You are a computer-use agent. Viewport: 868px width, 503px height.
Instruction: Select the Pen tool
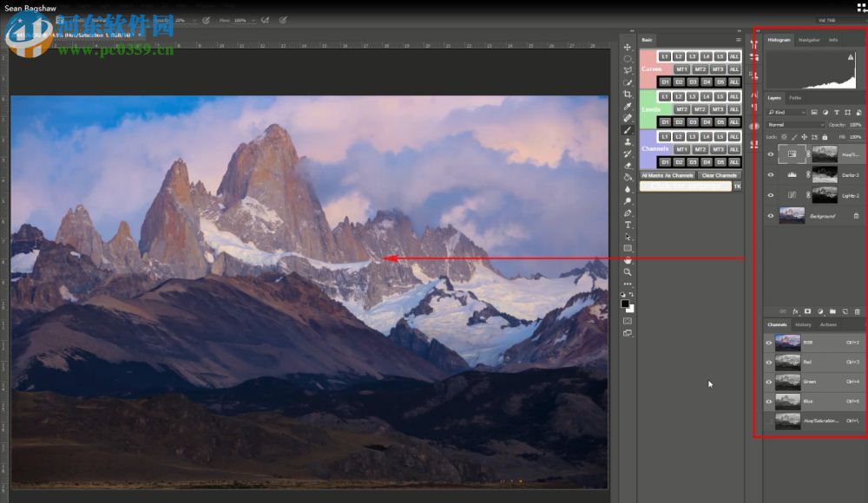[628, 213]
